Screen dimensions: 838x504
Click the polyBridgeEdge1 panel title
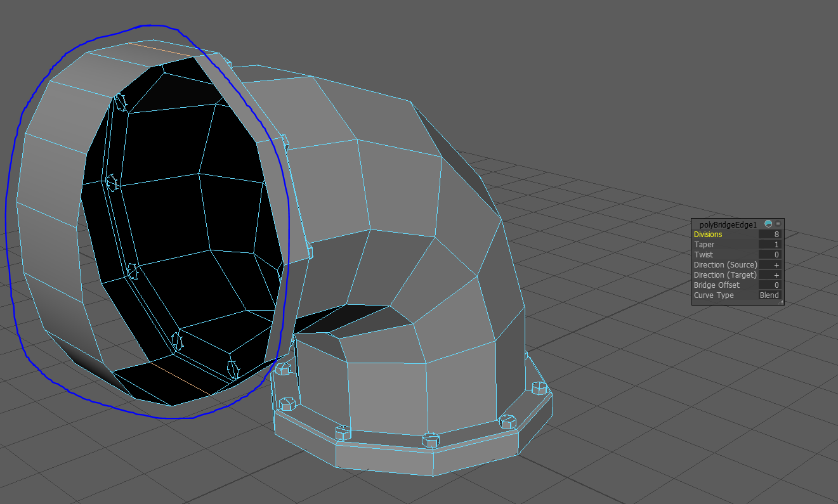pos(728,224)
